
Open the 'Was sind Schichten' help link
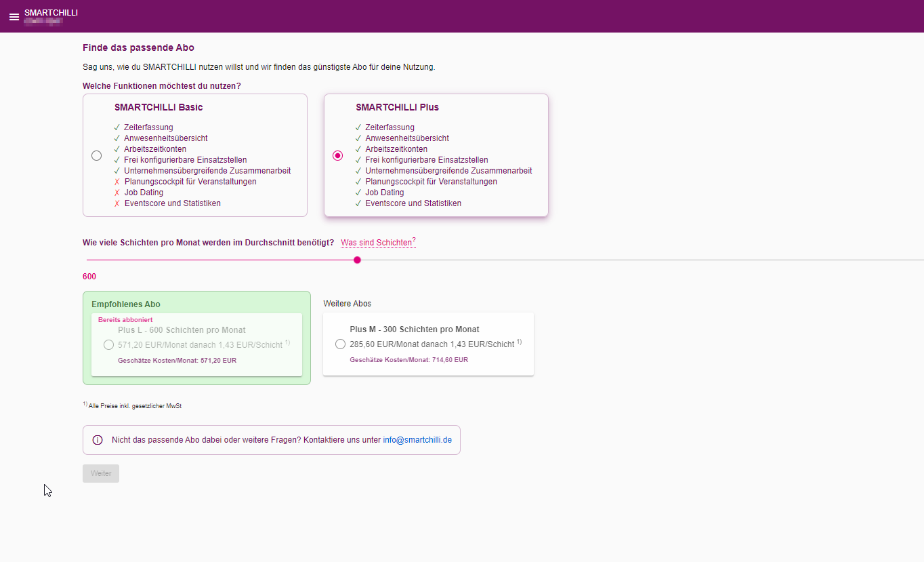(x=378, y=243)
